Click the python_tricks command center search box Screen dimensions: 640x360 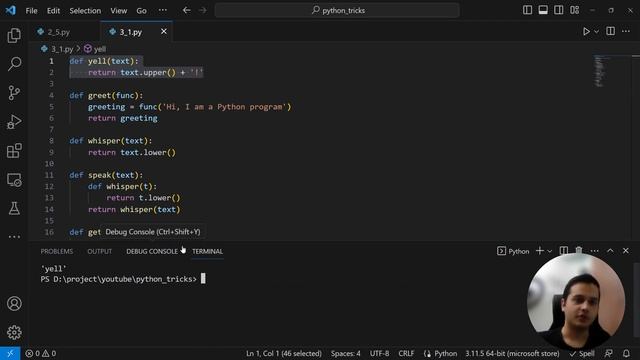[x=337, y=10]
